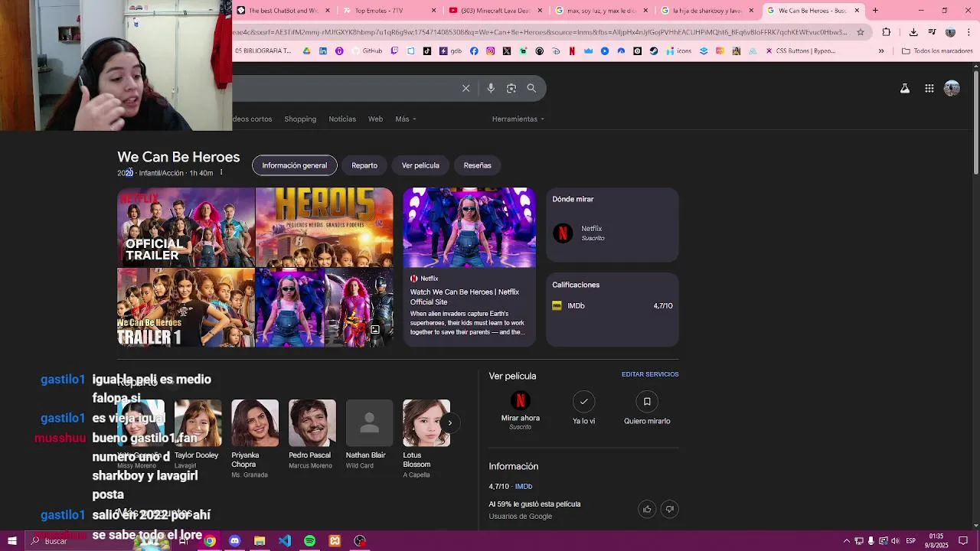
Task: Click the IMDb link in Información
Action: coord(524,486)
